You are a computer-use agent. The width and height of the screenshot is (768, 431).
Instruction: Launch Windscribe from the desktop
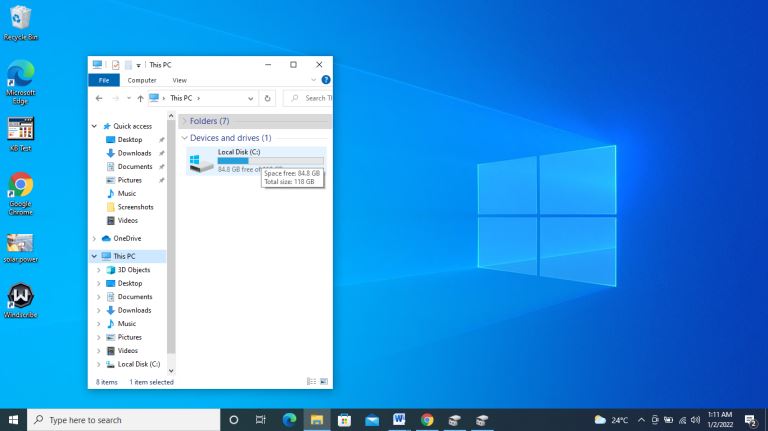pyautogui.click(x=20, y=301)
